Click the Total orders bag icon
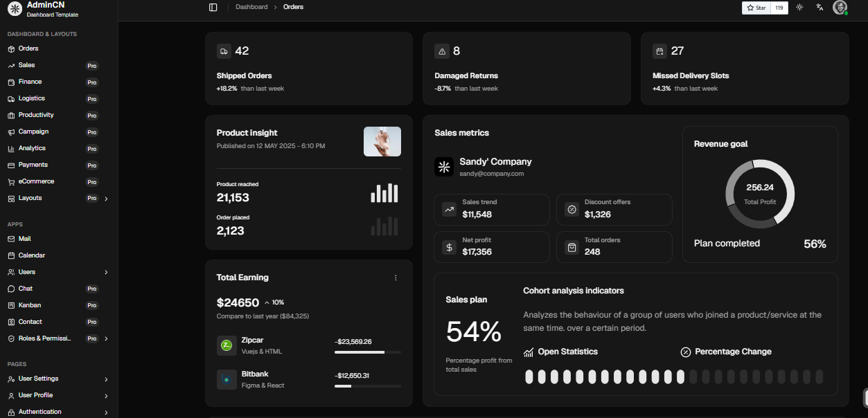The image size is (868, 418). [x=572, y=247]
